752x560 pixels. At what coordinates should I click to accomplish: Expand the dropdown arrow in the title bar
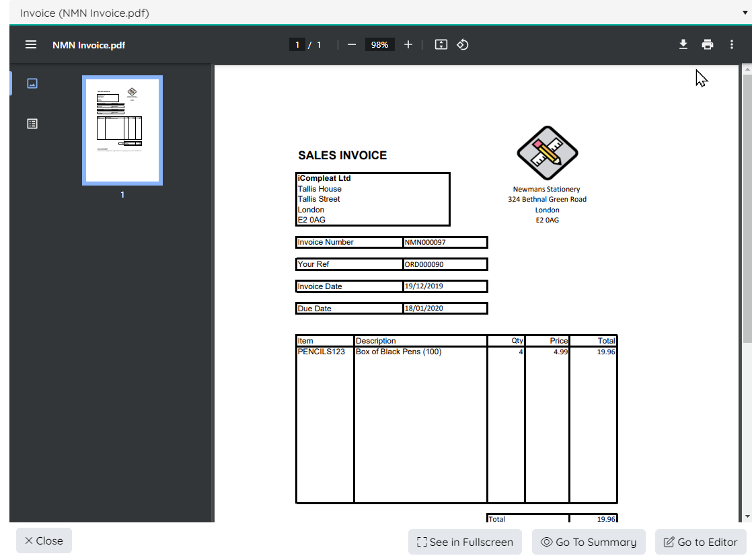coord(745,13)
